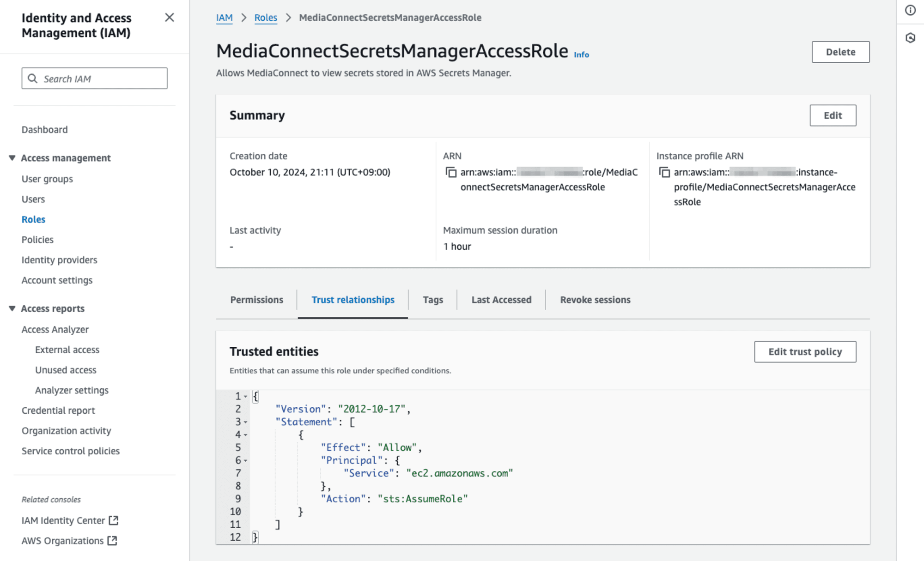Copy the instance profile ARN icon
The height and width of the screenshot is (561, 924).
664,172
